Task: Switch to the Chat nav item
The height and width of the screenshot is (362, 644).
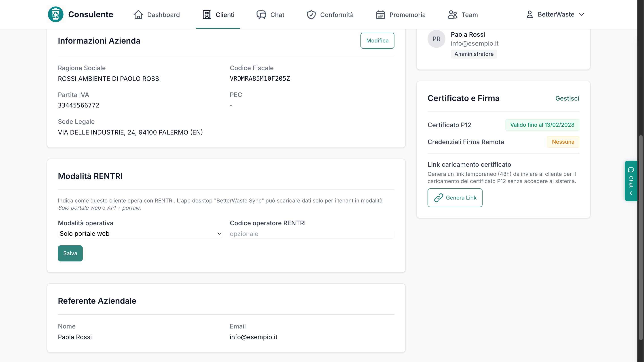Action: (270, 15)
